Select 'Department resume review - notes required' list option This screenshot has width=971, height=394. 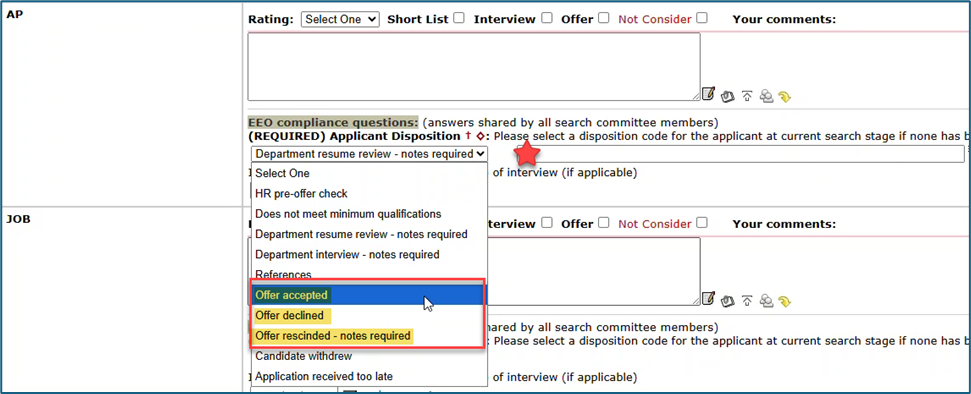click(369, 234)
